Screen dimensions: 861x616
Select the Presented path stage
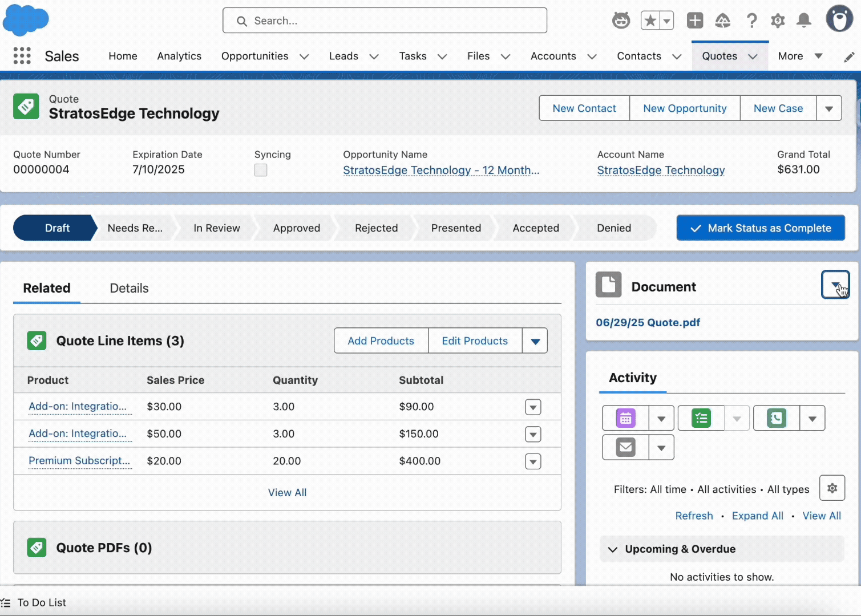point(456,228)
